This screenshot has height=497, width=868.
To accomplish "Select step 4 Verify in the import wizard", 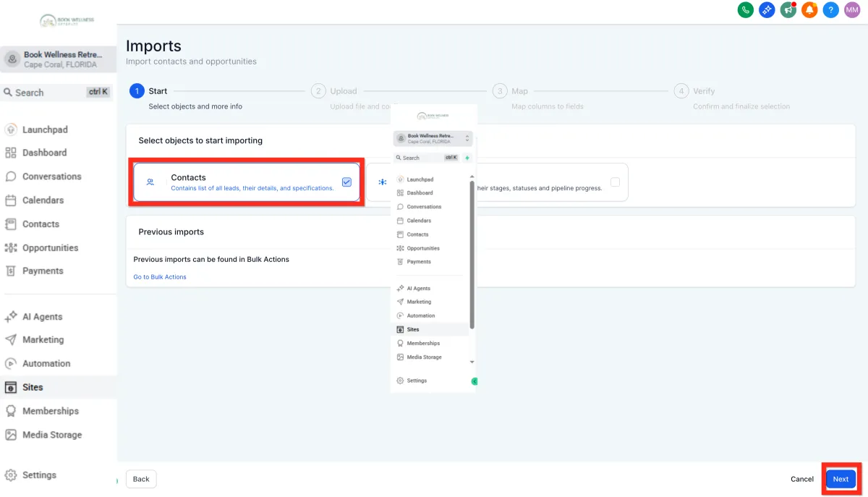I will 694,91.
